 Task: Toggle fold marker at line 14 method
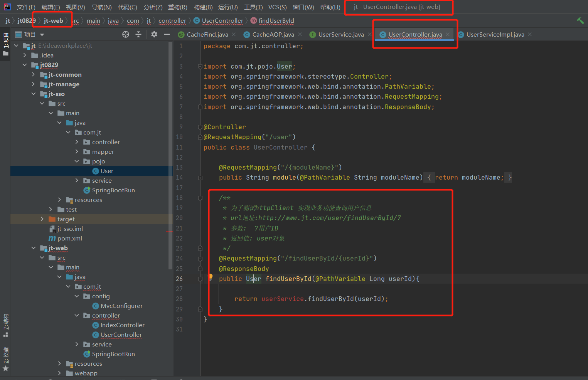200,178
